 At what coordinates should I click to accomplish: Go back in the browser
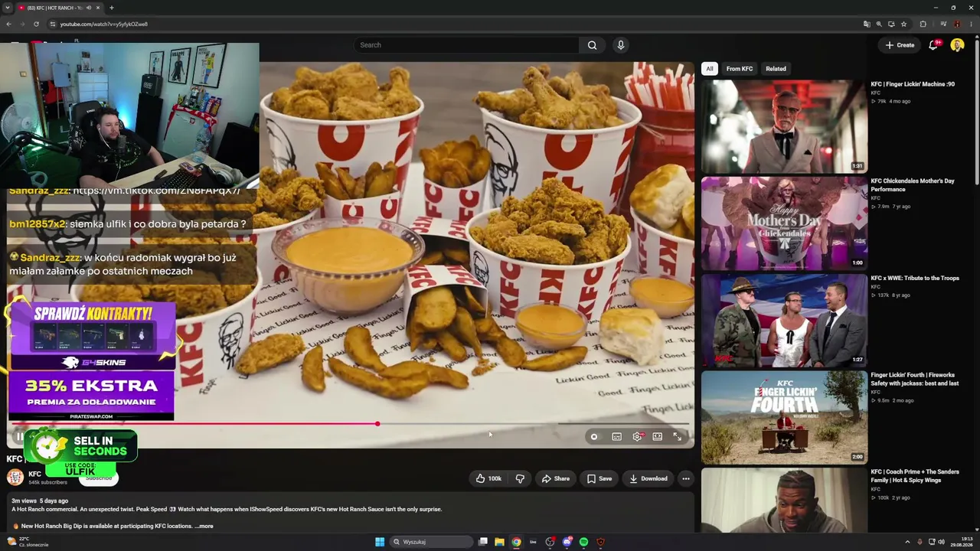pos(8,24)
